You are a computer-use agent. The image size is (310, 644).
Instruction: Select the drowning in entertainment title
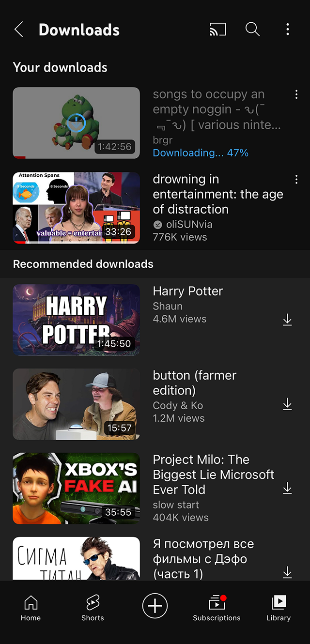pos(218,194)
